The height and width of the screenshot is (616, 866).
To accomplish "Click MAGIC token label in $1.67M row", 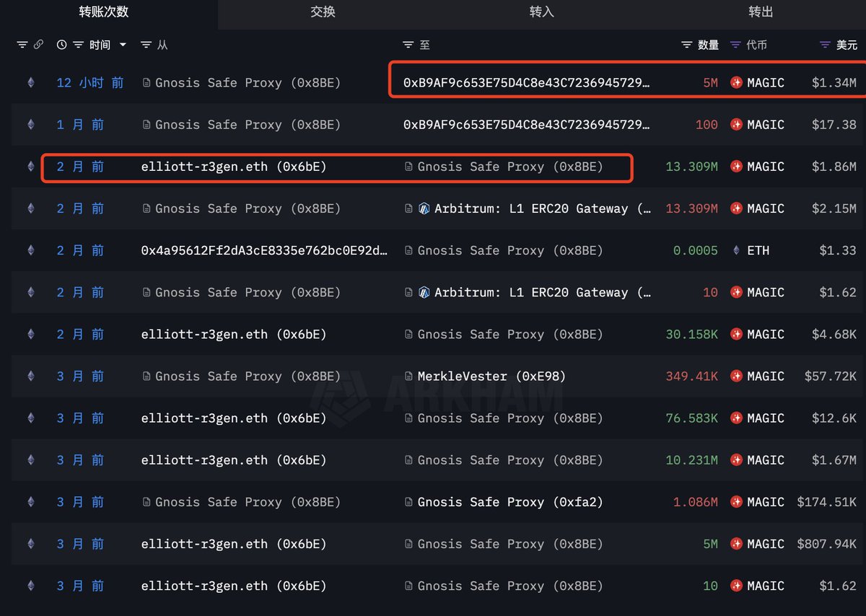I will click(766, 460).
